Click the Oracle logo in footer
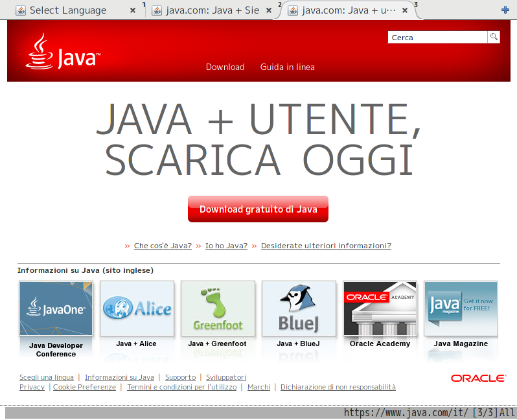517x420 pixels. pyautogui.click(x=478, y=378)
